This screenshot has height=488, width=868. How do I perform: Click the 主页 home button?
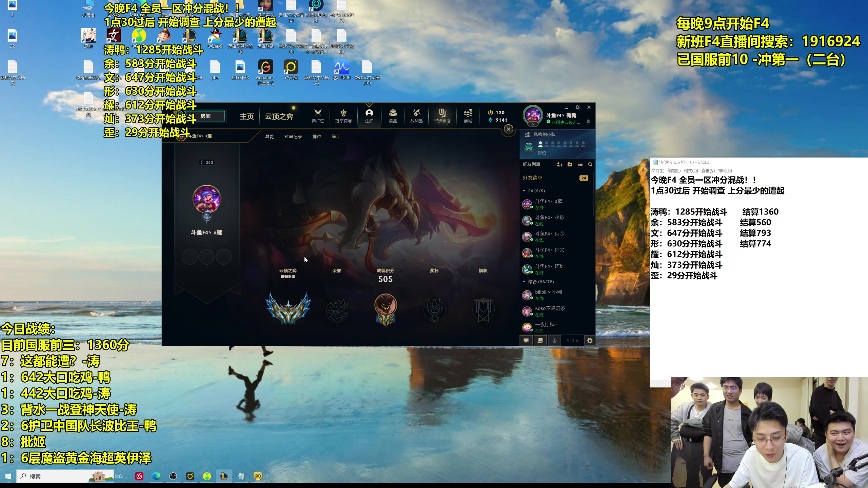pyautogui.click(x=246, y=117)
